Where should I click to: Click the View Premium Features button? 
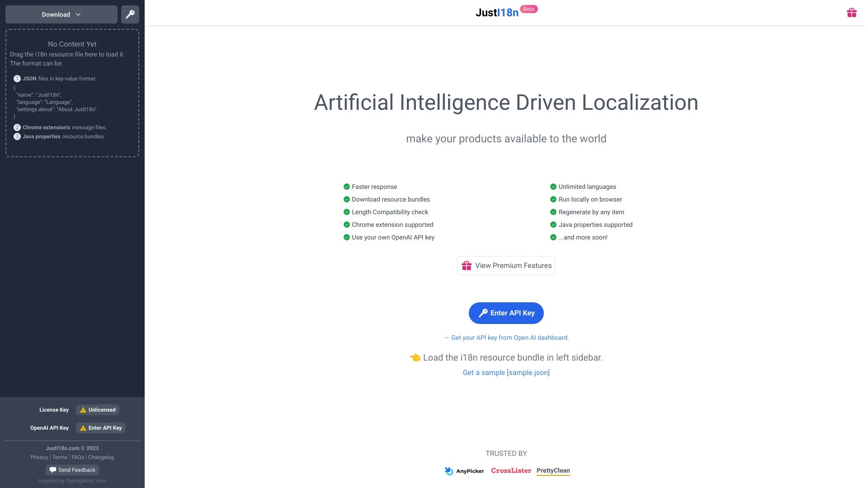pos(506,265)
